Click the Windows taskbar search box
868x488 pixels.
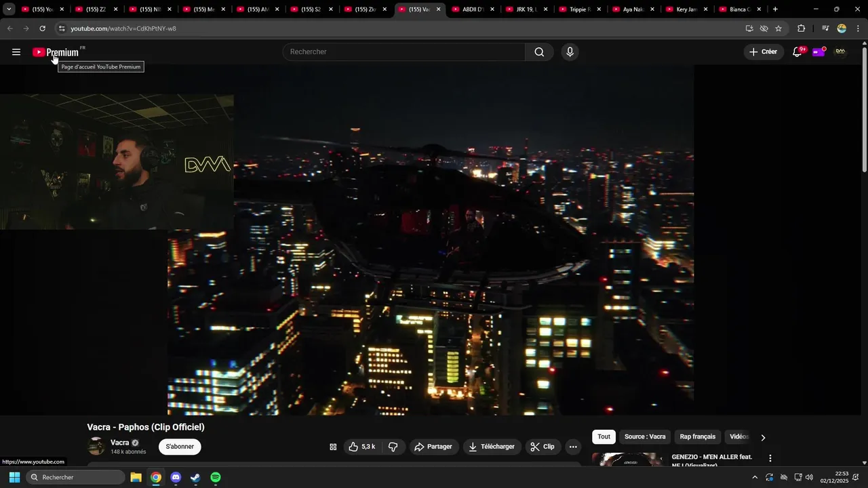coord(75,477)
